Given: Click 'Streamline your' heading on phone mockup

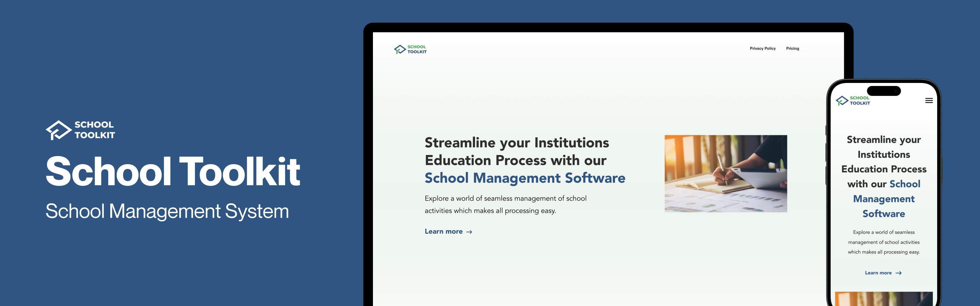Looking at the screenshot, I should [x=883, y=140].
